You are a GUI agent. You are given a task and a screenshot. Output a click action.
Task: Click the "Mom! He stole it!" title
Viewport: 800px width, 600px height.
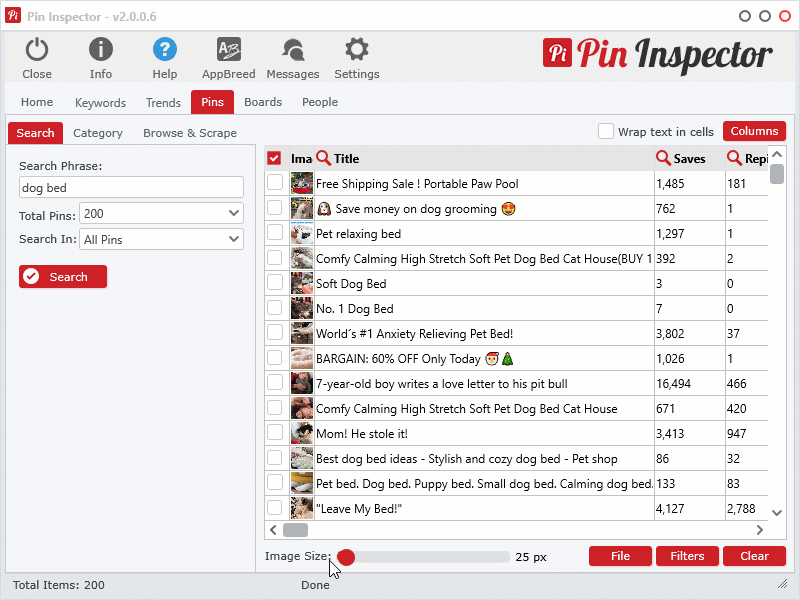click(362, 434)
